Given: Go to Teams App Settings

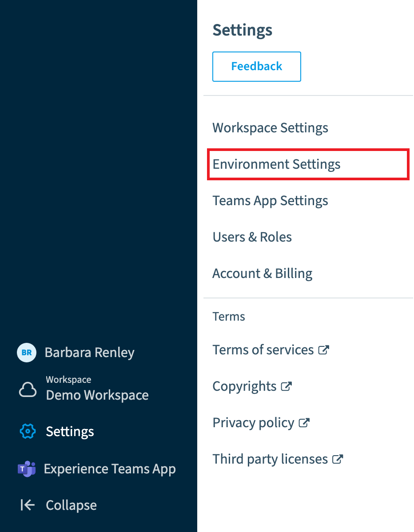Looking at the screenshot, I should 270,201.
